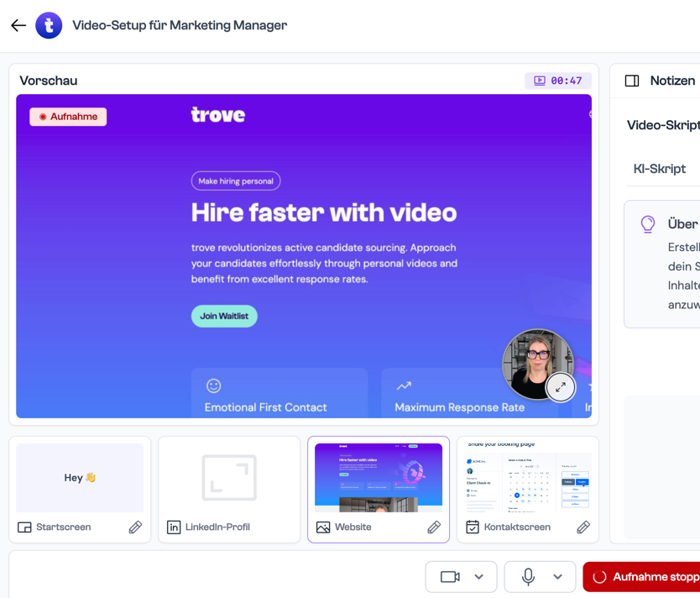Stop the recording with Aufnahme stoppen
This screenshot has width=700, height=598.
(x=641, y=576)
